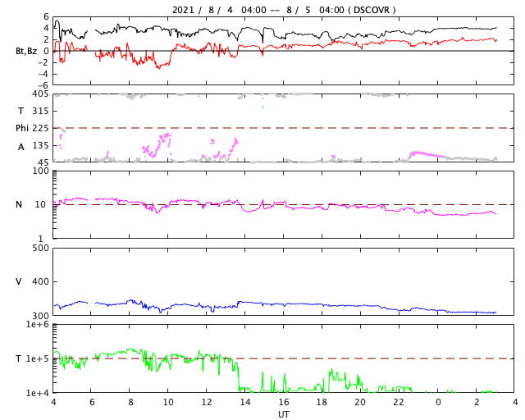Click the "-6" tick on Bt,Bz axis
525x420 pixels.
pos(43,85)
